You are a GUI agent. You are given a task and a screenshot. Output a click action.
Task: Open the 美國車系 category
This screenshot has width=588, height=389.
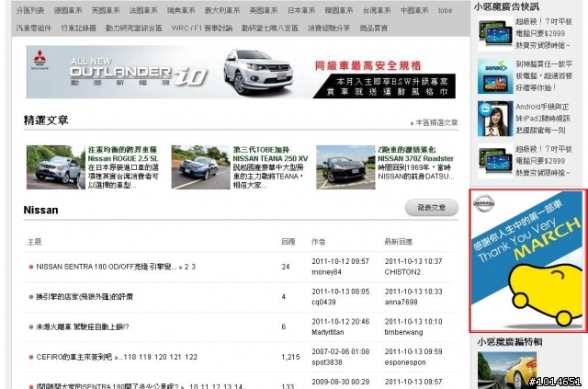point(264,10)
